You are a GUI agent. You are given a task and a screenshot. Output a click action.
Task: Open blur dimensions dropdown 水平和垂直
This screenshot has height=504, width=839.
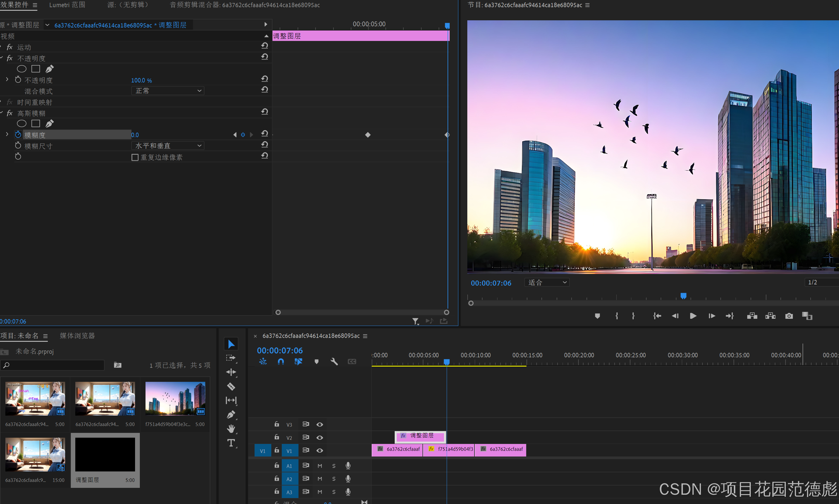(168, 146)
